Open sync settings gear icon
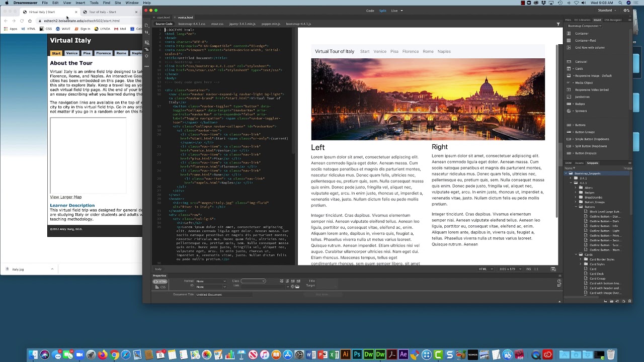The height and width of the screenshot is (362, 644). [x=627, y=11]
